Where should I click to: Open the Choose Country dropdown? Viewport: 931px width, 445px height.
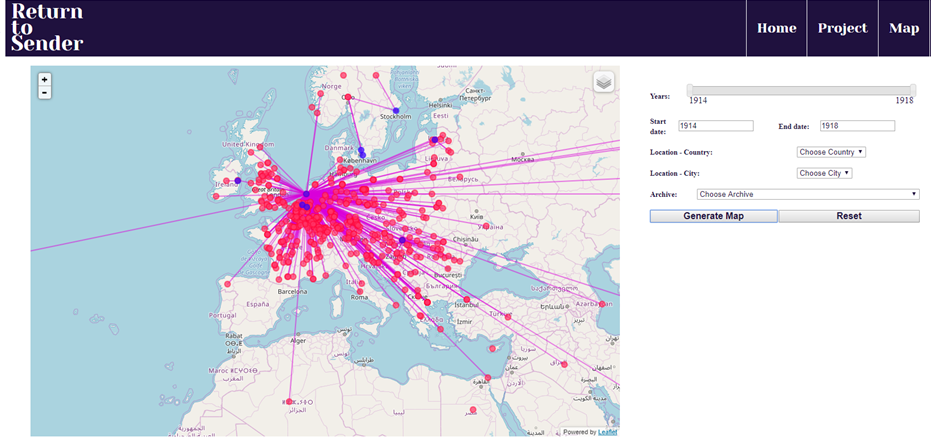(831, 152)
